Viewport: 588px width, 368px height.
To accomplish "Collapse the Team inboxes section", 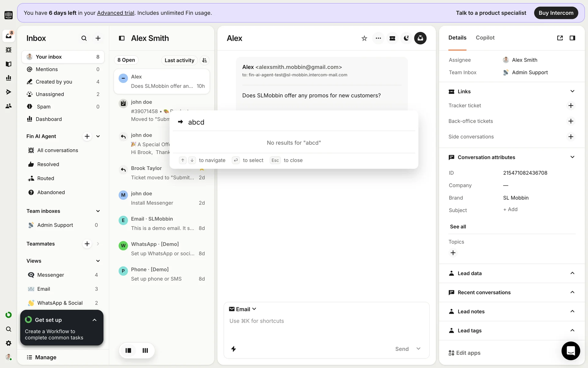I will click(98, 211).
